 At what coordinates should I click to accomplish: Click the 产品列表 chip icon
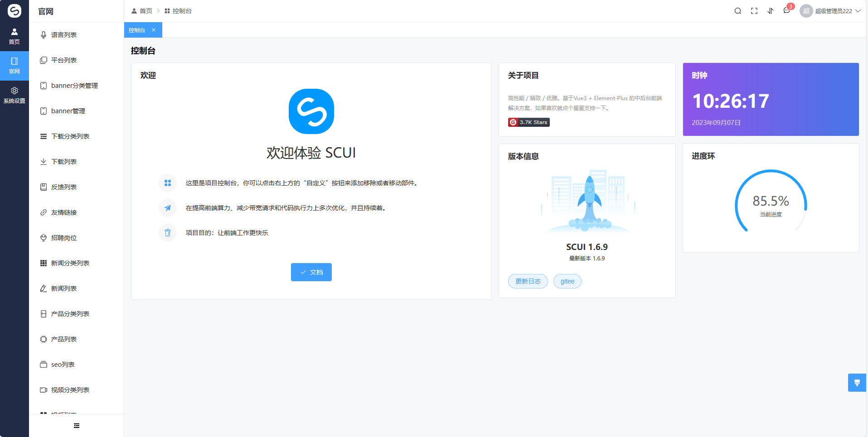44,339
